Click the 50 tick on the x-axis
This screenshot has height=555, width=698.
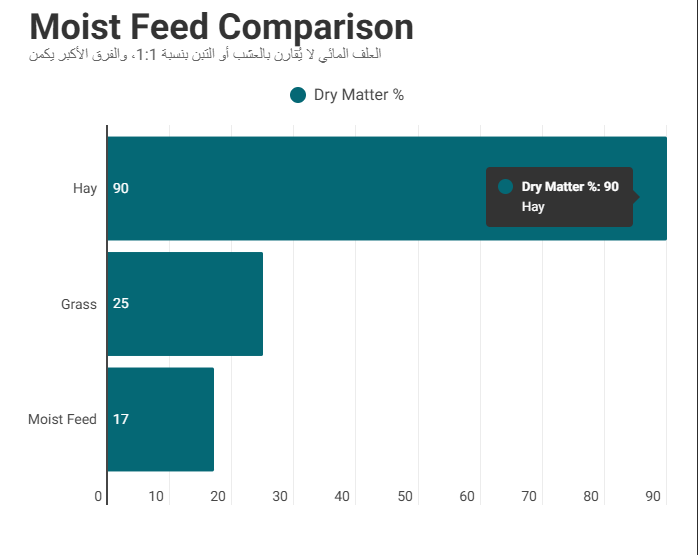[405, 496]
